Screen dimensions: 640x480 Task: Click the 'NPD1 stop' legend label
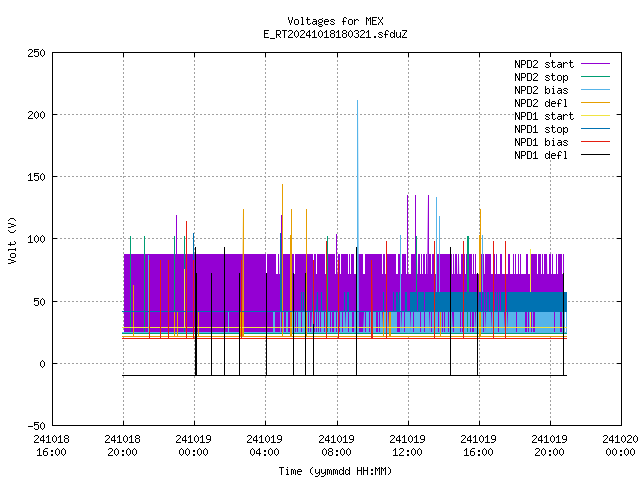pos(541,129)
